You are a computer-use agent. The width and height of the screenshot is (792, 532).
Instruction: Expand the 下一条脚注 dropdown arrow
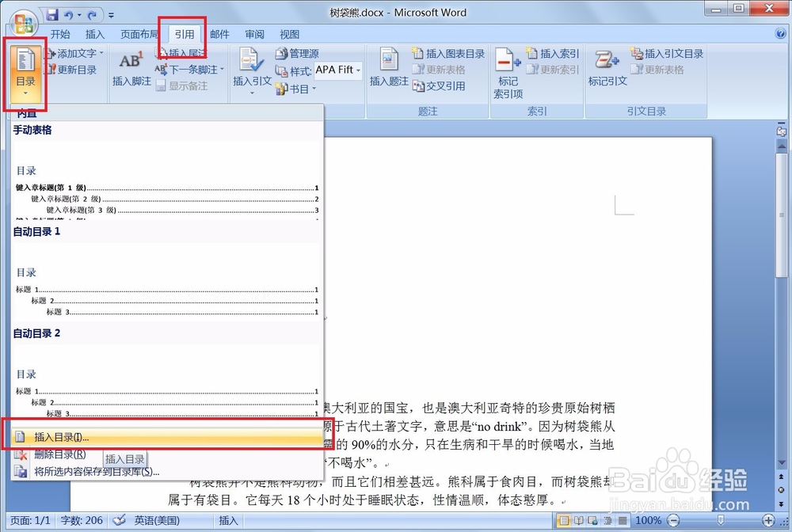[222, 70]
